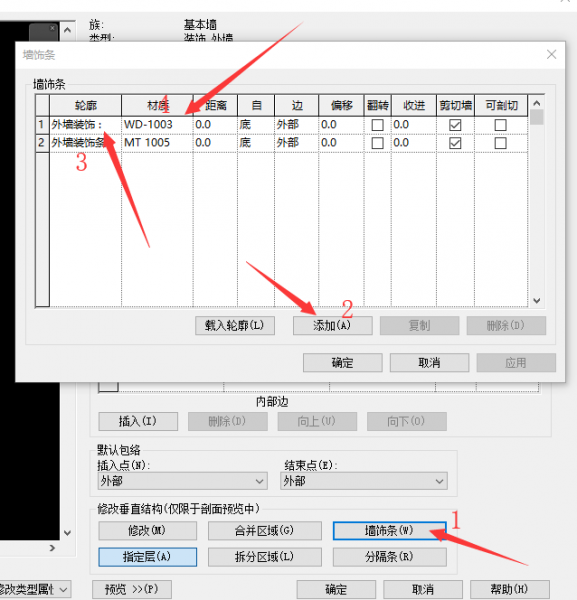Click the 添加(A) button
The height and width of the screenshot is (600, 577).
click(333, 326)
